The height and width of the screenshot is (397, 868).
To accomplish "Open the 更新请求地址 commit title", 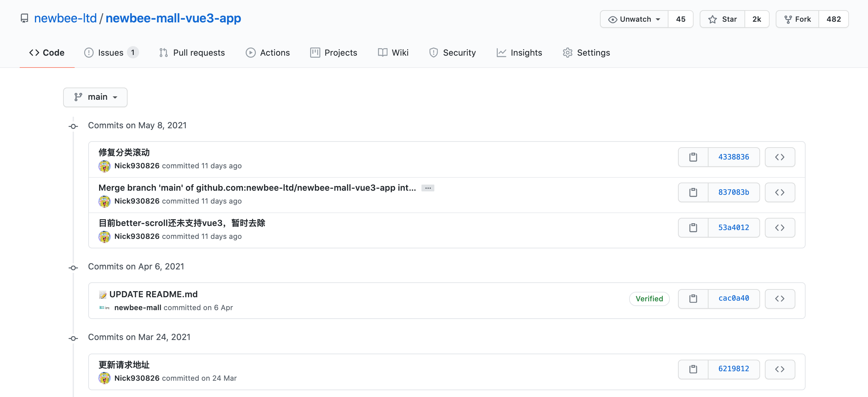I will 124,365.
